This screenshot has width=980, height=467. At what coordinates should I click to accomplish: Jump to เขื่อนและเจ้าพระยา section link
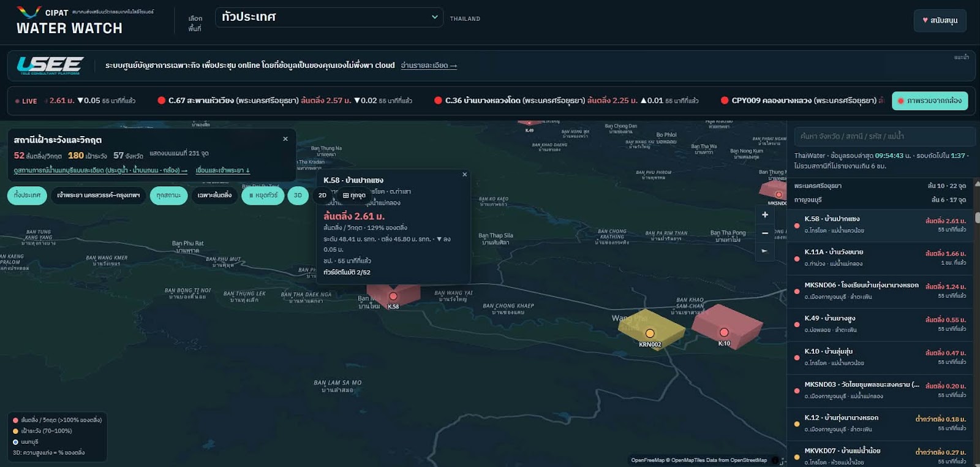coord(223,170)
